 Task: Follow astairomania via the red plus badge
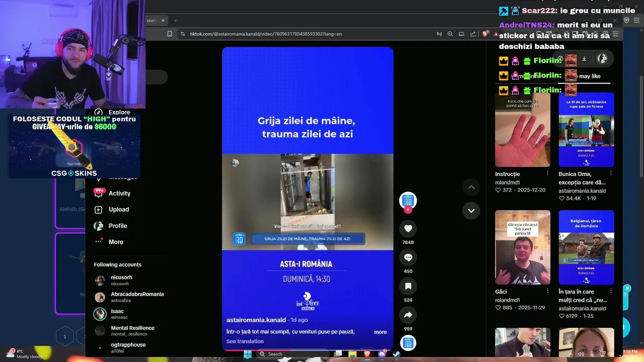(x=408, y=210)
